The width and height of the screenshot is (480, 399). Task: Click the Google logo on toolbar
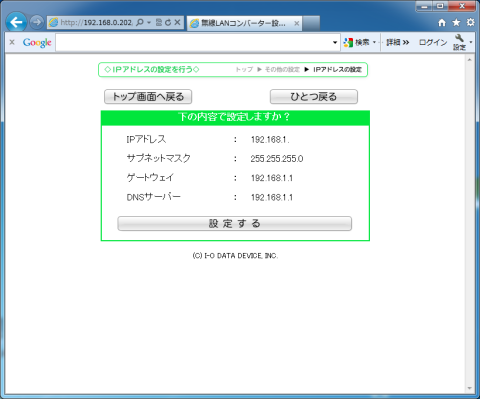37,42
